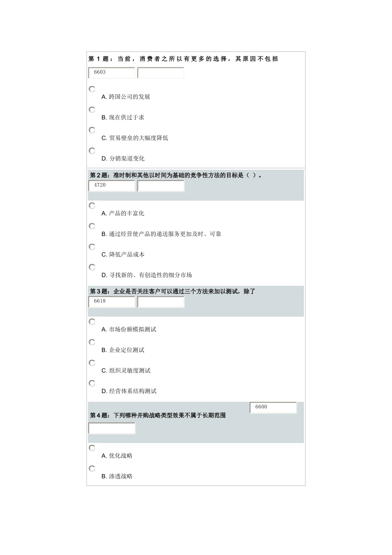Choose option D 经营体系结构测试
Screen dimensions: 392x555
(x=92, y=384)
